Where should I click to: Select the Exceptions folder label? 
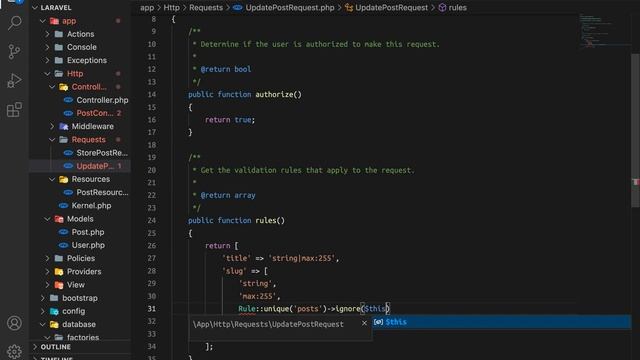(x=87, y=60)
